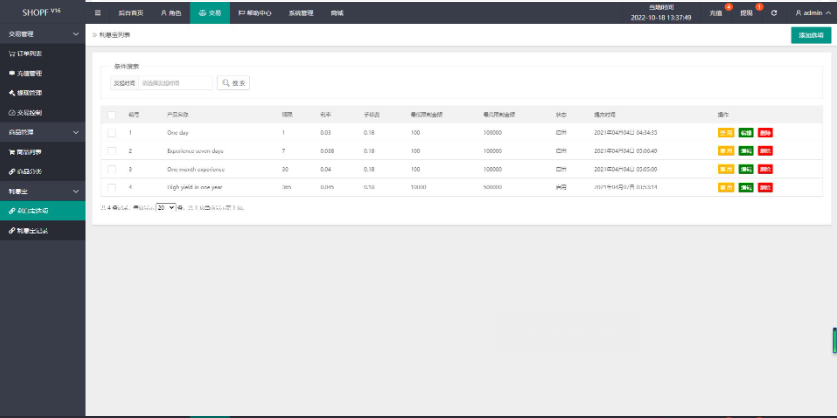
Task: Click red delete button in High yield in one year row
Action: [x=765, y=187]
